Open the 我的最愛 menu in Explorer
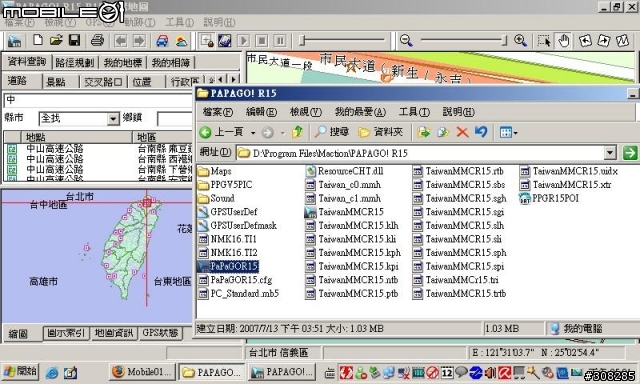Viewport: 640px width, 384px height. (x=360, y=112)
